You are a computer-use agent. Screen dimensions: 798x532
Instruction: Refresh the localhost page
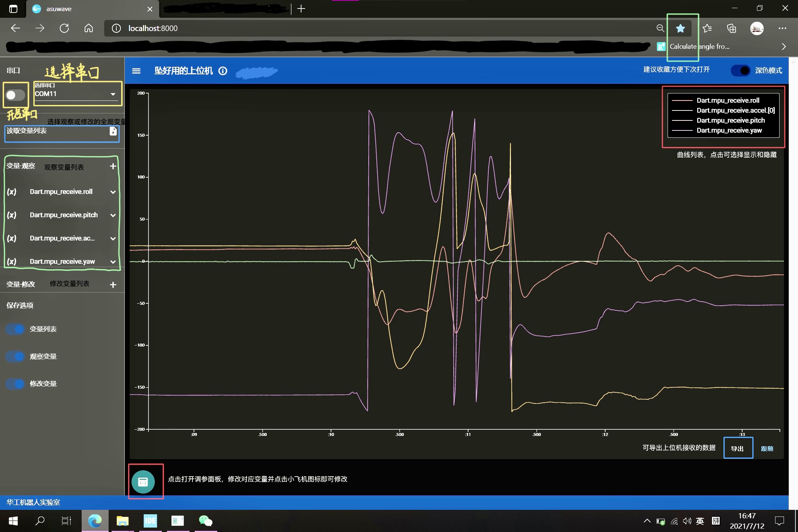click(64, 28)
